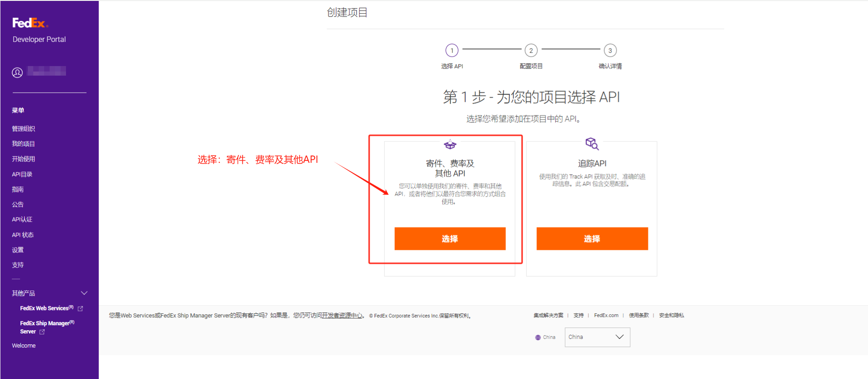Click the tracking magnifier box icon

[x=592, y=144]
